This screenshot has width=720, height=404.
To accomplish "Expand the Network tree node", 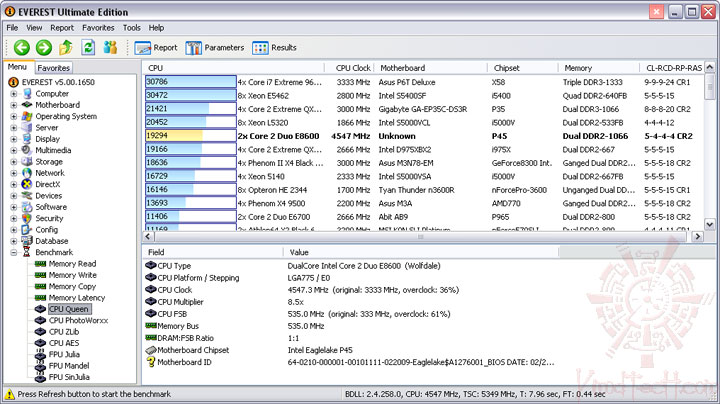I will coord(14,173).
